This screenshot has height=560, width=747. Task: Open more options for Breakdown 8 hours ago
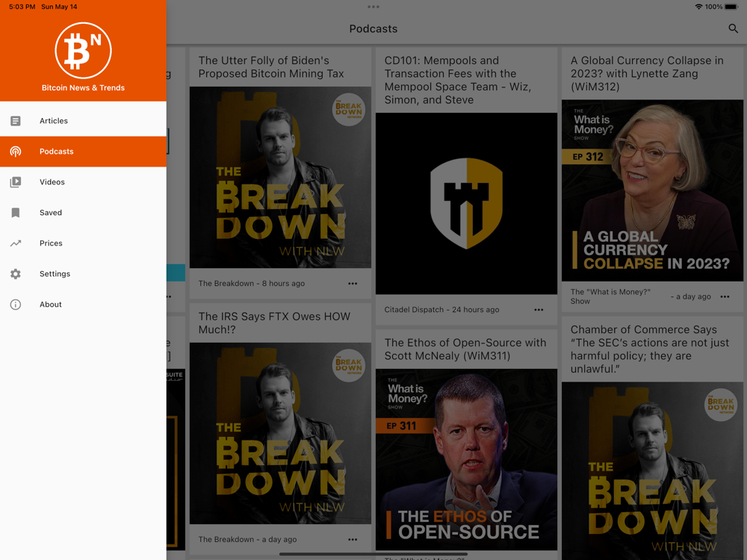point(353,283)
